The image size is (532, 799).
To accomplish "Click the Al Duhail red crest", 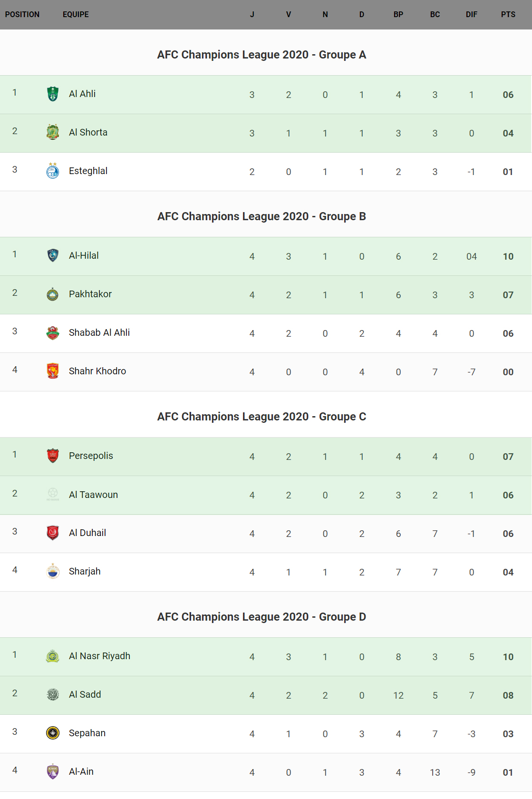I will point(53,533).
